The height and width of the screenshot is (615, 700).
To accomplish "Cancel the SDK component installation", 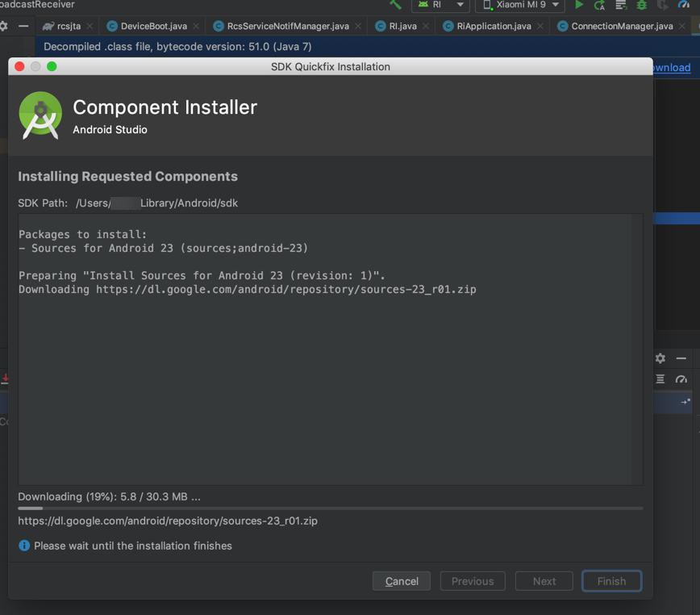I will [x=402, y=581].
